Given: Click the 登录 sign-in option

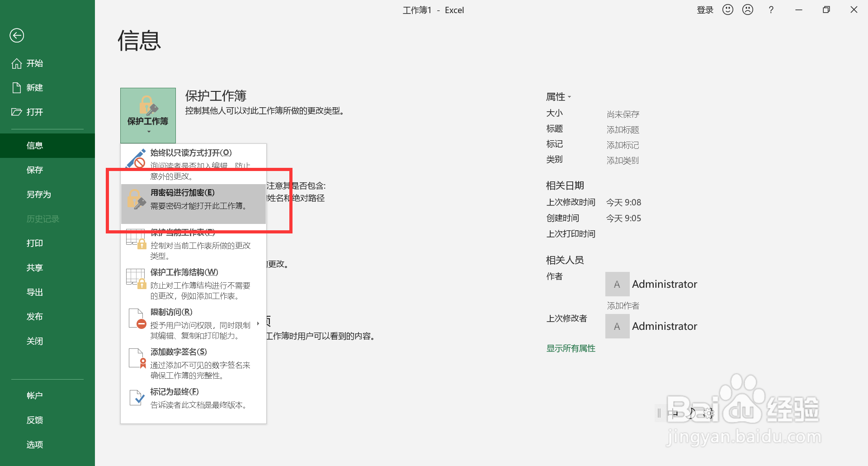Looking at the screenshot, I should point(705,10).
